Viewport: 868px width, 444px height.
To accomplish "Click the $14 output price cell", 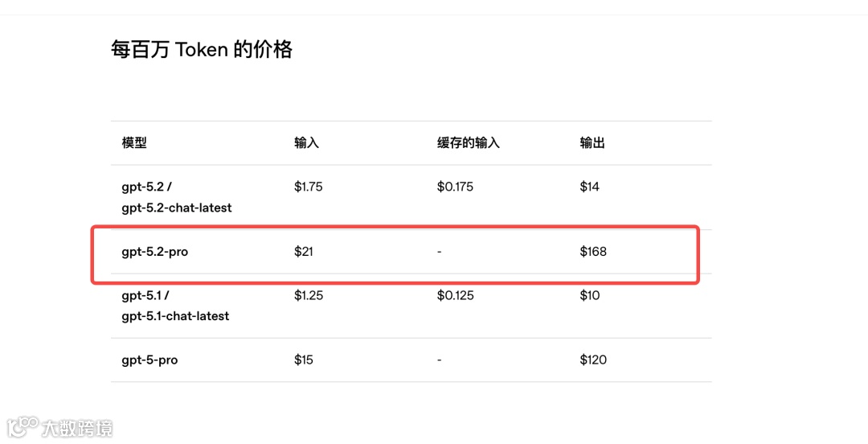I will point(590,187).
